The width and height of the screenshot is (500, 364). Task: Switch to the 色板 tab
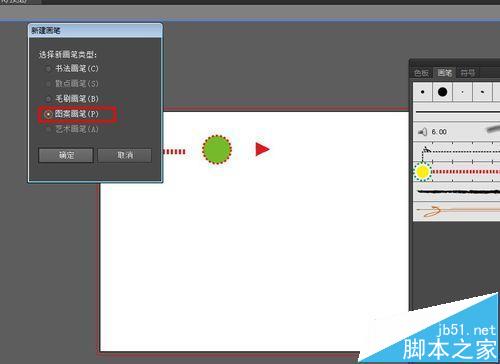421,73
